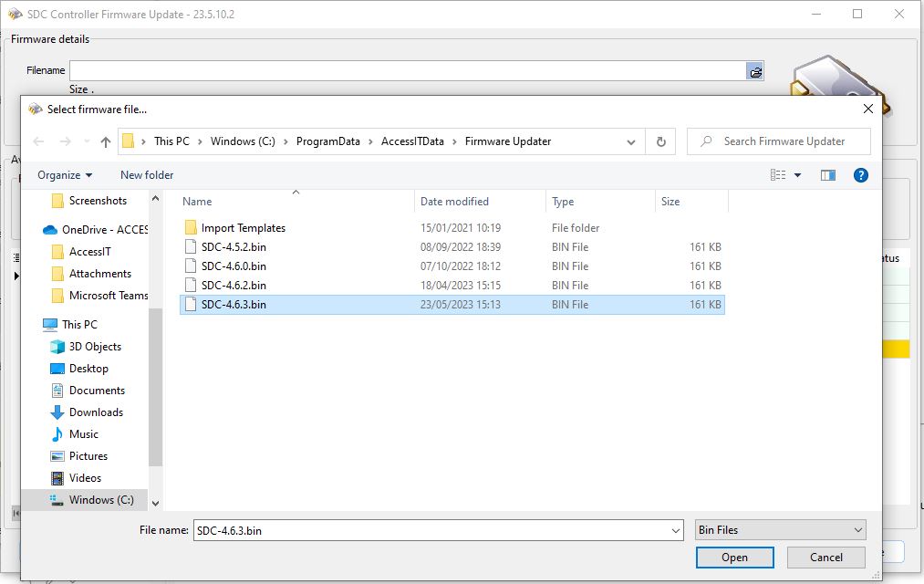Screen dimensions: 924x584
Task: Open Attachments folder in navigation pane
Action: point(100,274)
